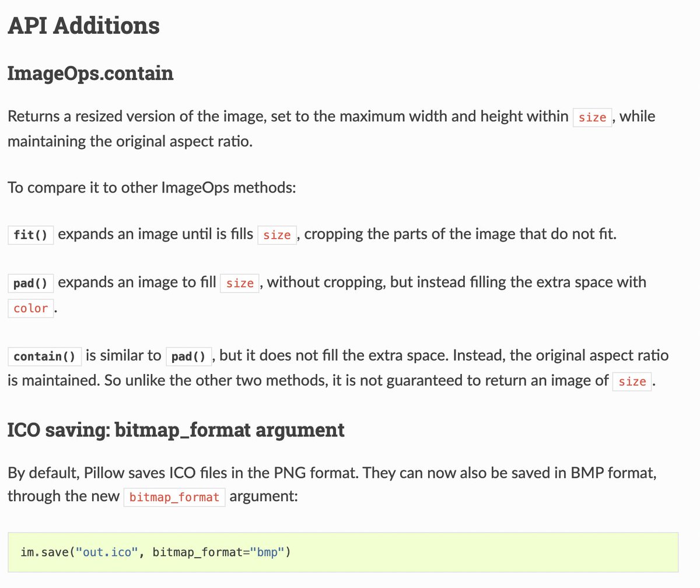Click the size code after 'expands an image to fill'
700x588 pixels.
[240, 284]
